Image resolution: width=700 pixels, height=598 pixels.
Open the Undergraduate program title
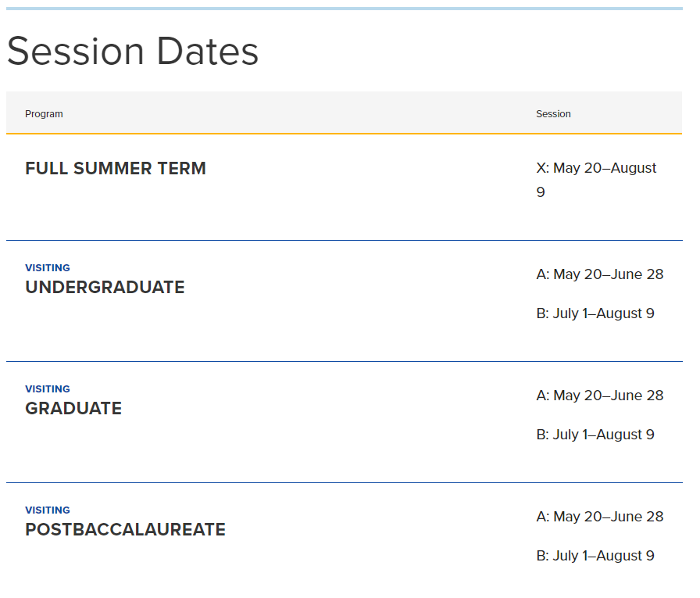105,287
